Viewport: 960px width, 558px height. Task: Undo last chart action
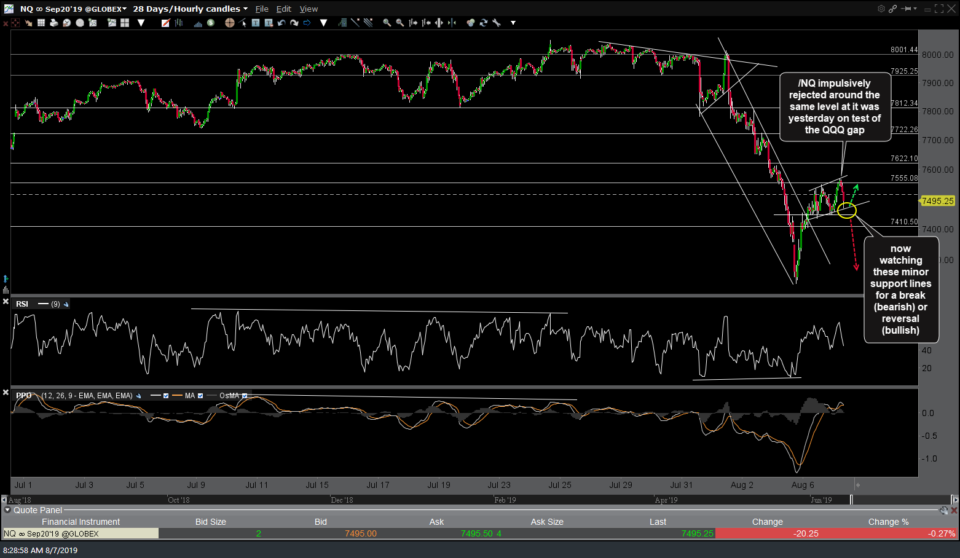tap(281, 23)
